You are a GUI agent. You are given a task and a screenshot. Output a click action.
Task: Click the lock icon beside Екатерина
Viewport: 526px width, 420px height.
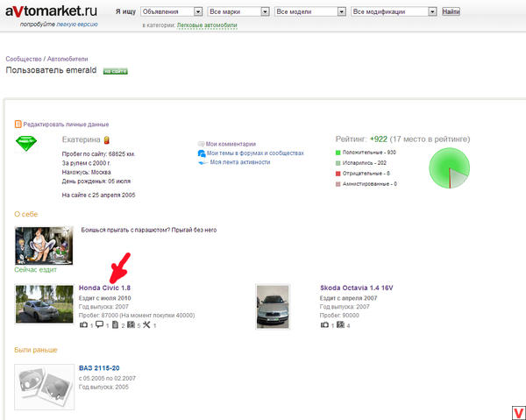click(x=106, y=140)
